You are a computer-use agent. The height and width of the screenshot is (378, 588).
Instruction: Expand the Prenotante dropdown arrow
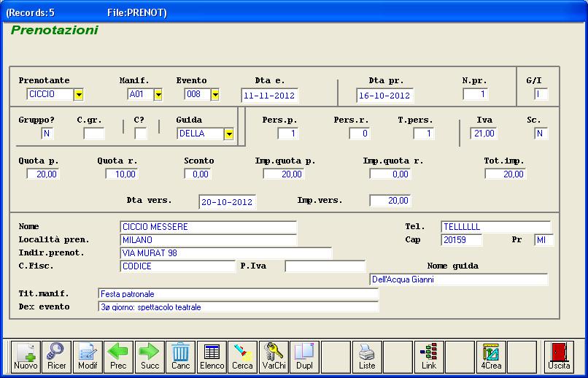78,95
